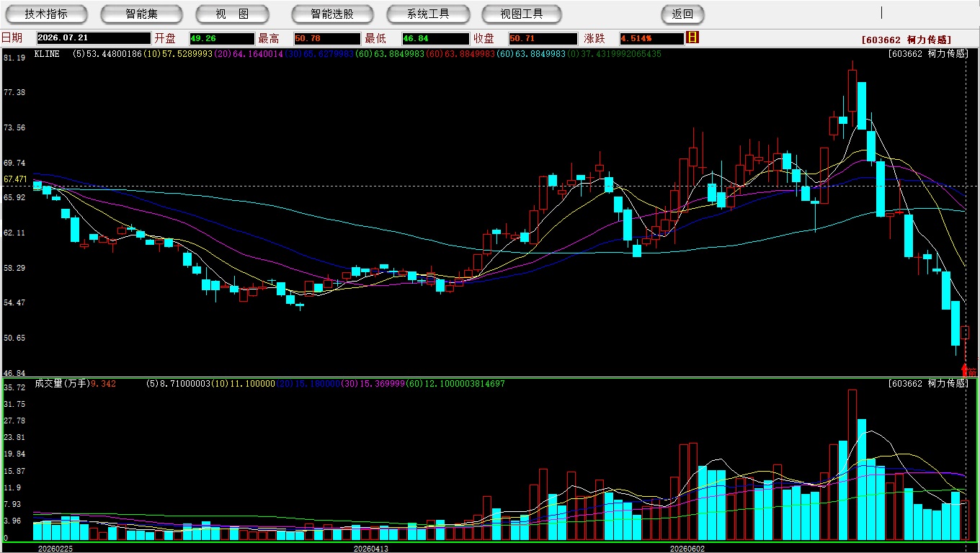Click the 20260225 date marker
Screen dimensions: 980x553
point(55,549)
